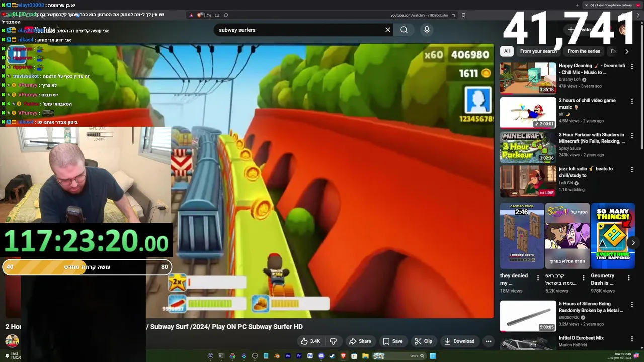This screenshot has height=362, width=644.
Task: Open After Effects from the taskbar
Action: point(288,356)
